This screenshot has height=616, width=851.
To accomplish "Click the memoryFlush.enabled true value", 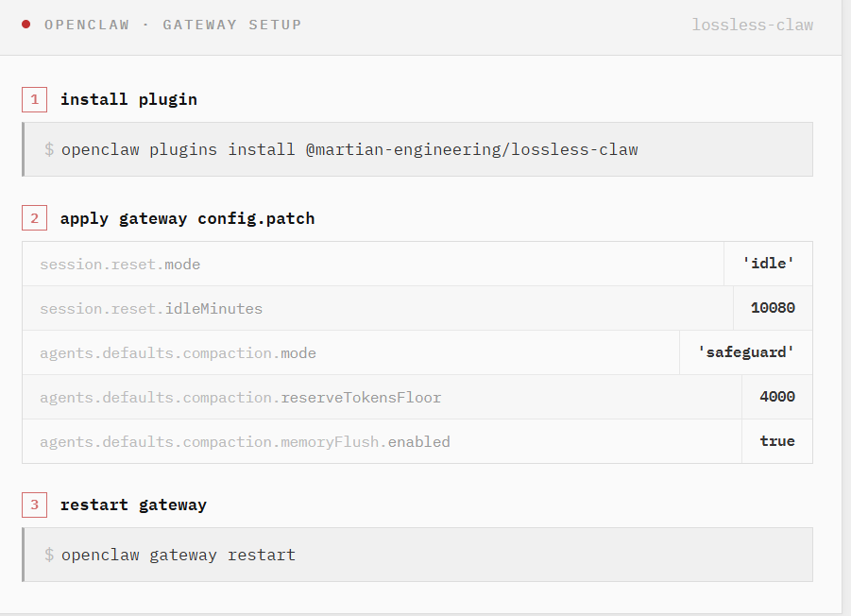I will click(x=777, y=441).
